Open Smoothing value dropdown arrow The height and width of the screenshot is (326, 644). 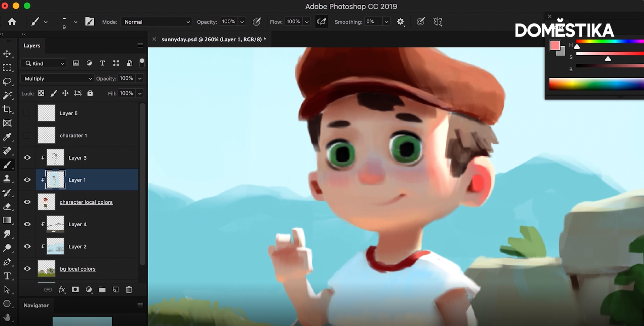pyautogui.click(x=386, y=22)
